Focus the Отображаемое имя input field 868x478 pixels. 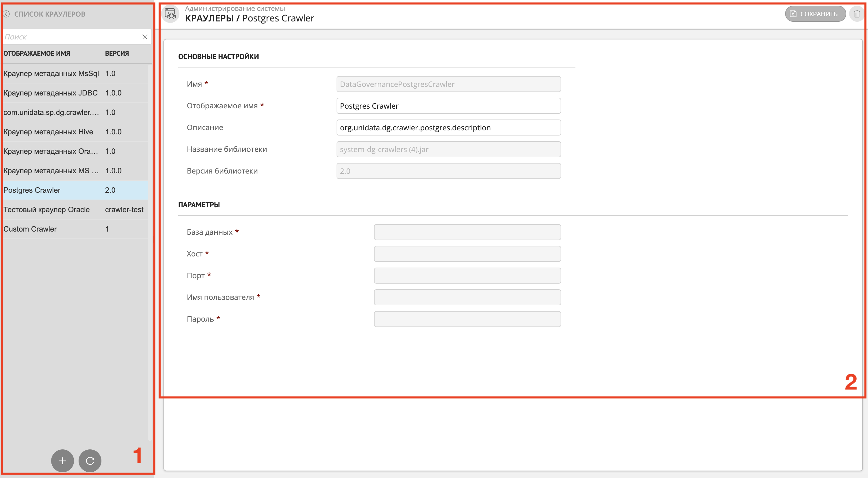(448, 106)
